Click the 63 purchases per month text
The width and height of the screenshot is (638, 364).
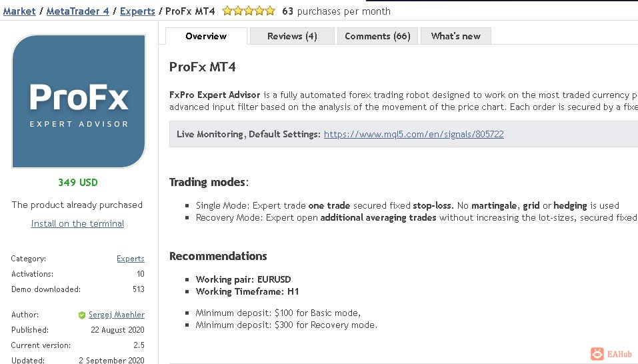[x=336, y=11]
